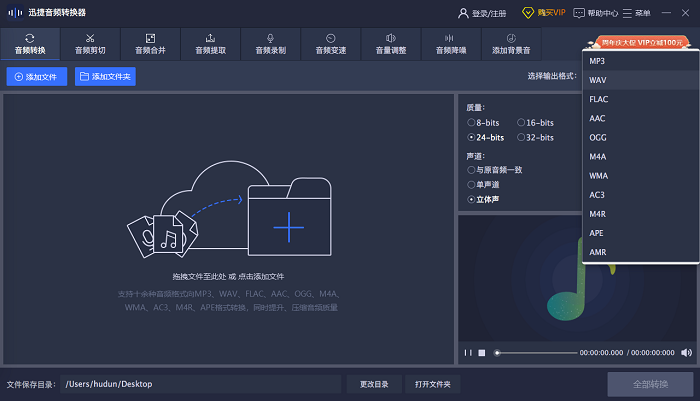Select 单声道 mono channel option
The image size is (700, 401).
(x=471, y=184)
